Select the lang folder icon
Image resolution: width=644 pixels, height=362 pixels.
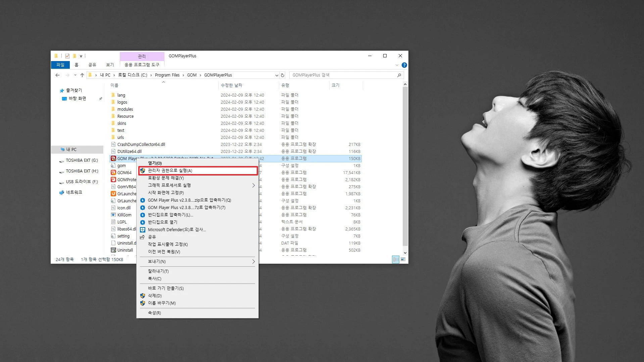[113, 95]
